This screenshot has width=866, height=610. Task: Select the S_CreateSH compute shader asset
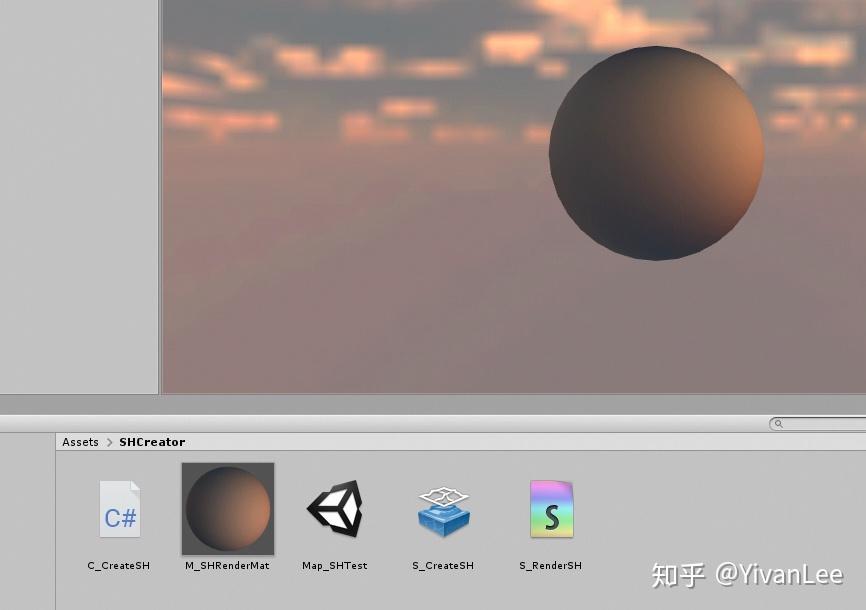pos(443,509)
